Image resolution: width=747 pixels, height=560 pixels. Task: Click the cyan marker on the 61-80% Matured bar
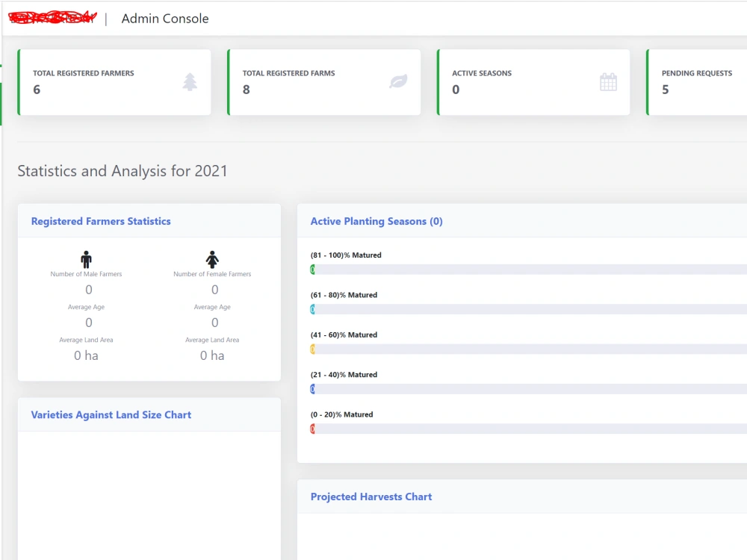click(x=313, y=309)
